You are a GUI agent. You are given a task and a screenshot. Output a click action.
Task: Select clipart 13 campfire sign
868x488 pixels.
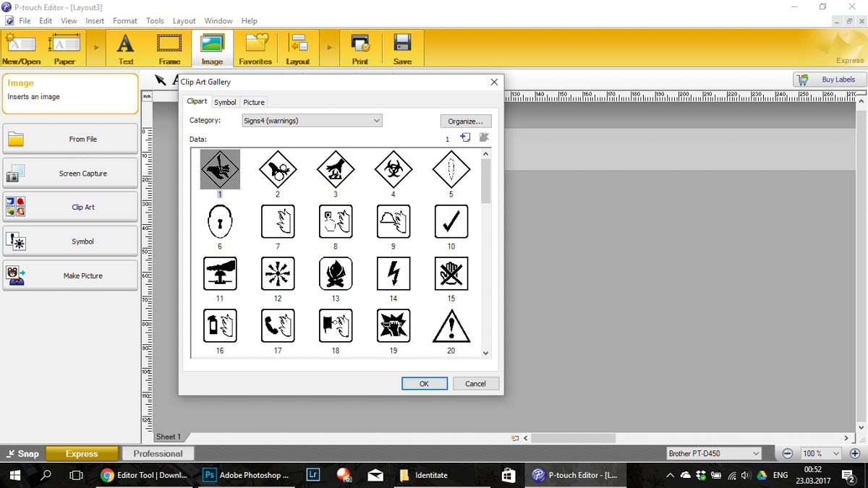click(x=336, y=273)
